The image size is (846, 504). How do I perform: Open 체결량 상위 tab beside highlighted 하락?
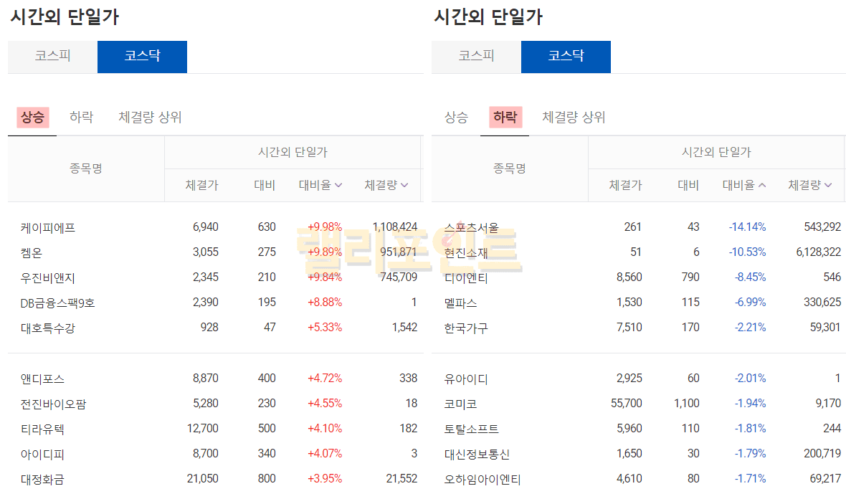[x=574, y=118]
